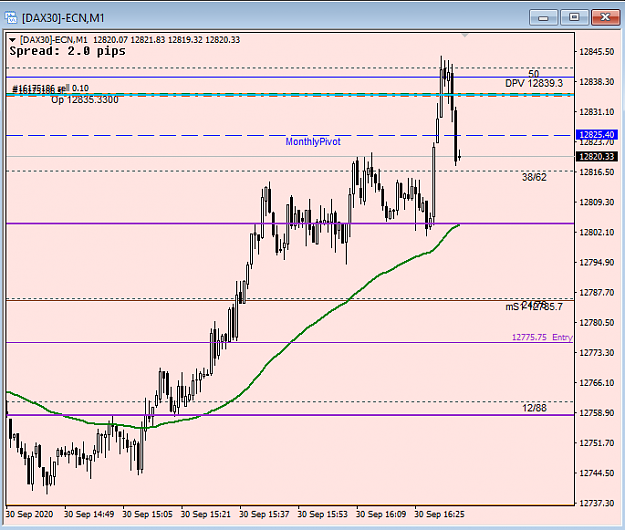Click the 30 Sep 16:25 time label
Viewport: 625px width, 530px height.
[439, 514]
